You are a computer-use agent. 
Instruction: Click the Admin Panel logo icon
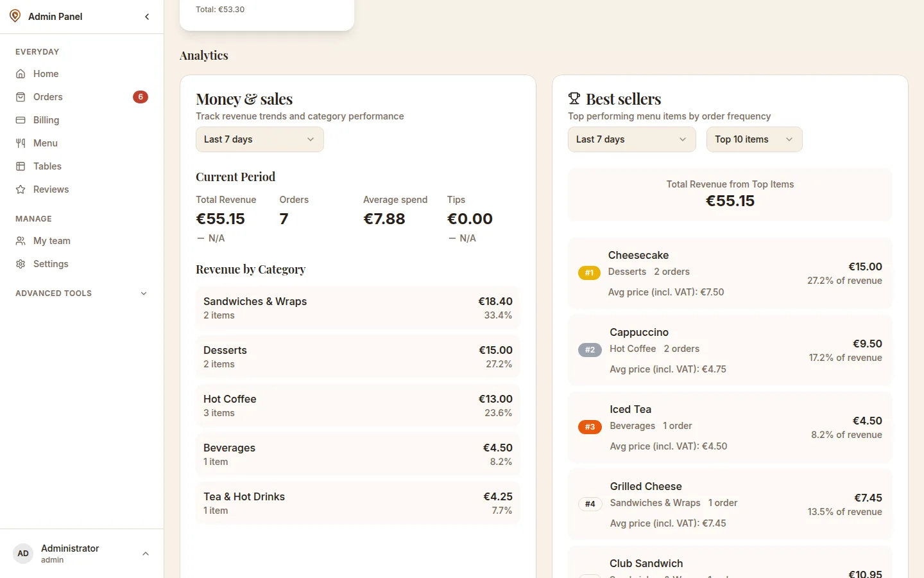pyautogui.click(x=15, y=16)
